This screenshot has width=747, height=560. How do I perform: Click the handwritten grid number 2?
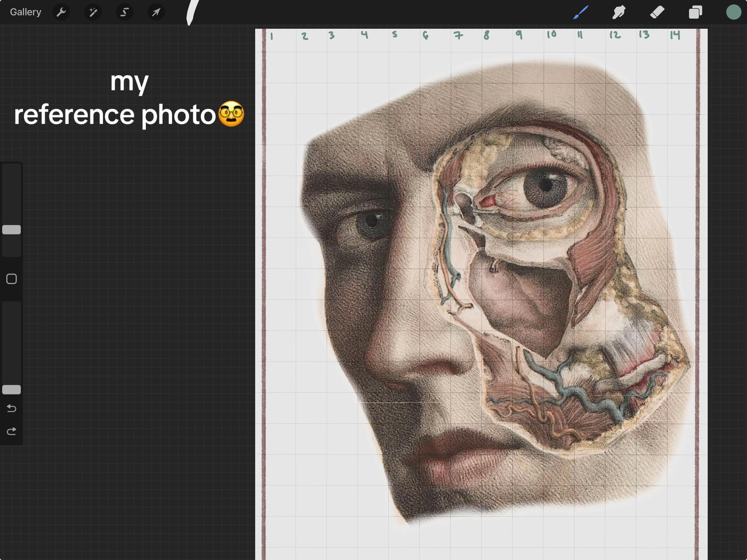click(305, 36)
